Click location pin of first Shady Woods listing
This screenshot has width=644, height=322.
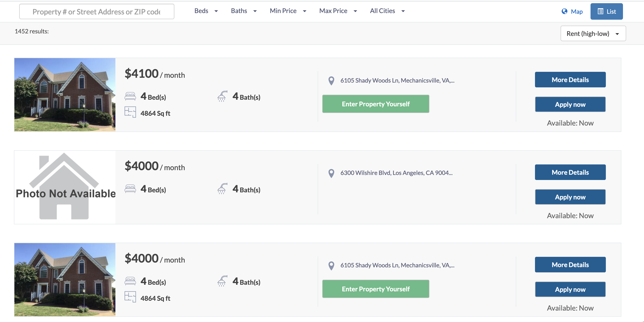point(331,80)
